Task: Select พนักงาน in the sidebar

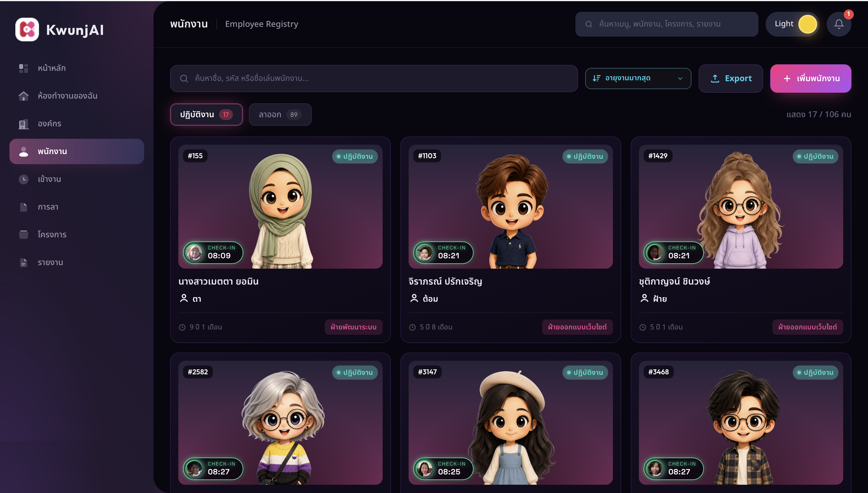Action: point(77,151)
